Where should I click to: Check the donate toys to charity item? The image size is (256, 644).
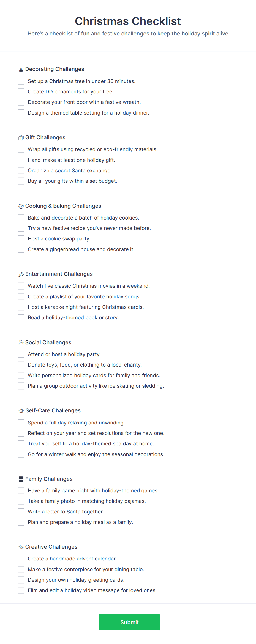(x=21, y=365)
